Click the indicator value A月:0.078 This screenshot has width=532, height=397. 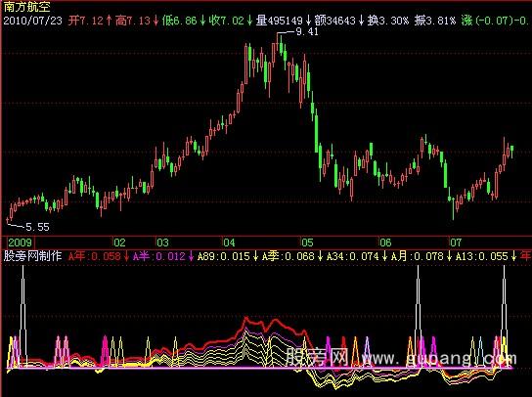pyautogui.click(x=418, y=256)
